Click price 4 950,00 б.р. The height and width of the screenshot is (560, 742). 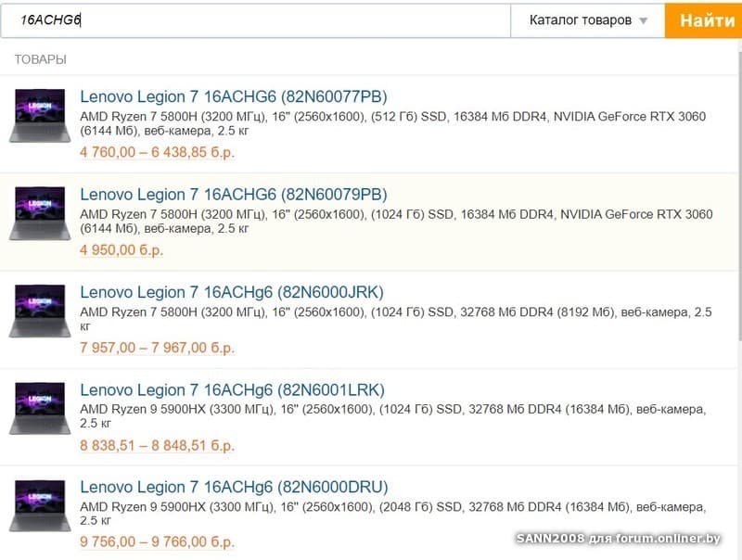coord(122,249)
